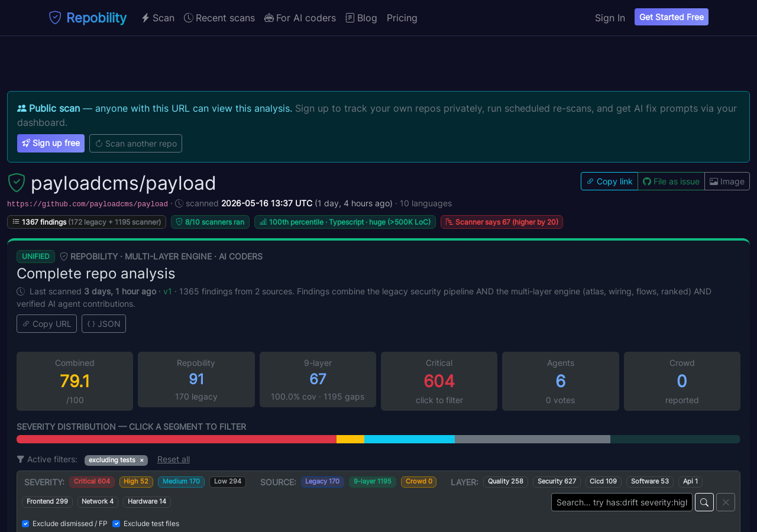Viewport: 757px width, 532px height.
Task: Click the Combined 79.1 score card
Action: click(x=75, y=381)
